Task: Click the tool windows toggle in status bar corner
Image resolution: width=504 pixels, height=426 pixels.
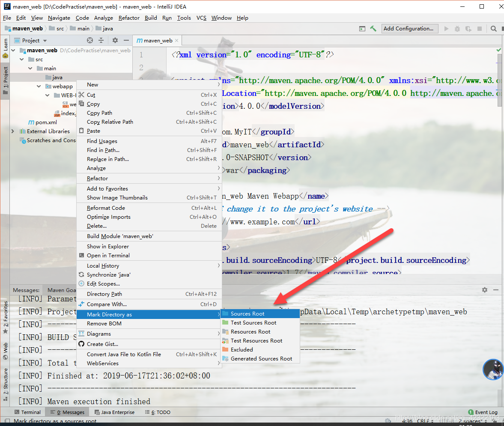Action: pyautogui.click(x=6, y=420)
